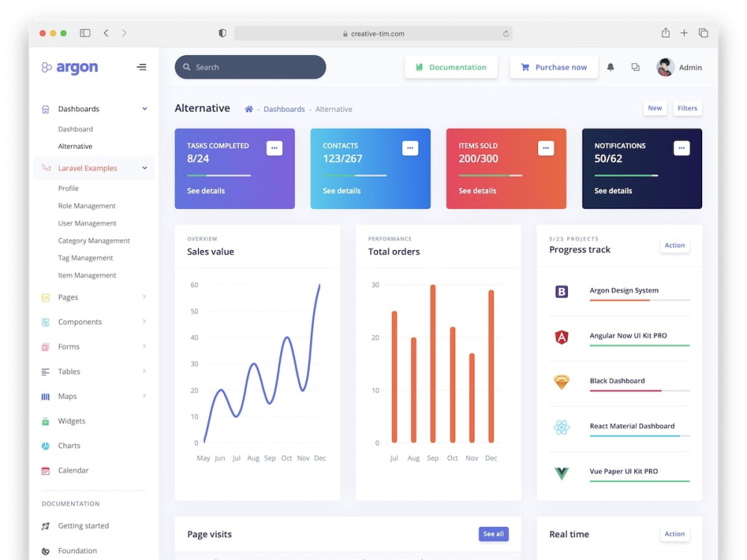Click the Vue icon for Vue Paper UI Kit
The image size is (747, 560).
click(562, 473)
